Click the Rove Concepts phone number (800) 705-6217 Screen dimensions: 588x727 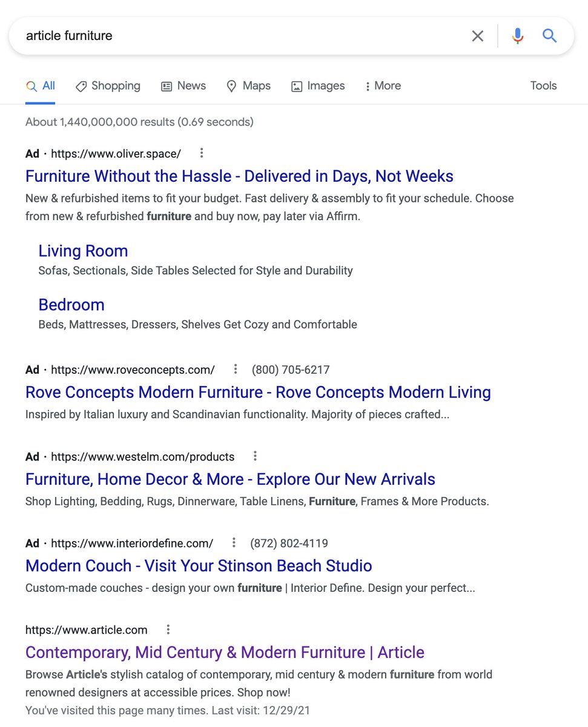click(291, 370)
